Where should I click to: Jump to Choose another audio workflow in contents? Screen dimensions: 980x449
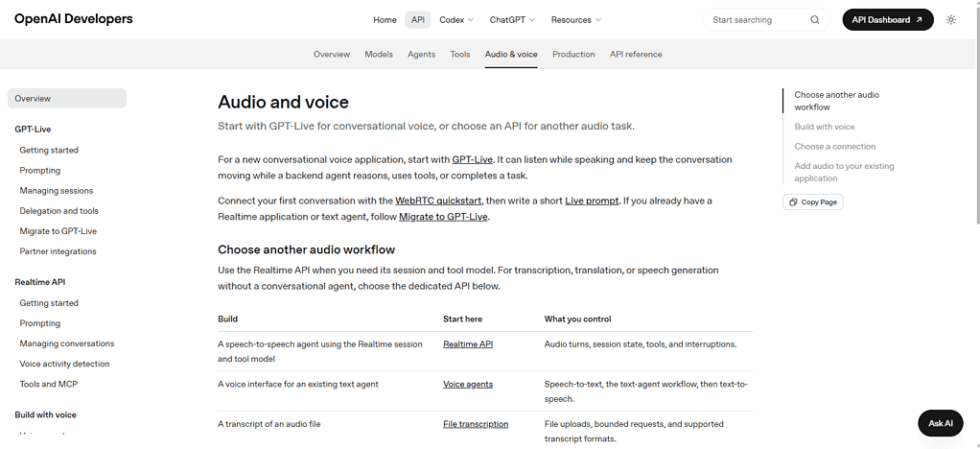(x=836, y=101)
